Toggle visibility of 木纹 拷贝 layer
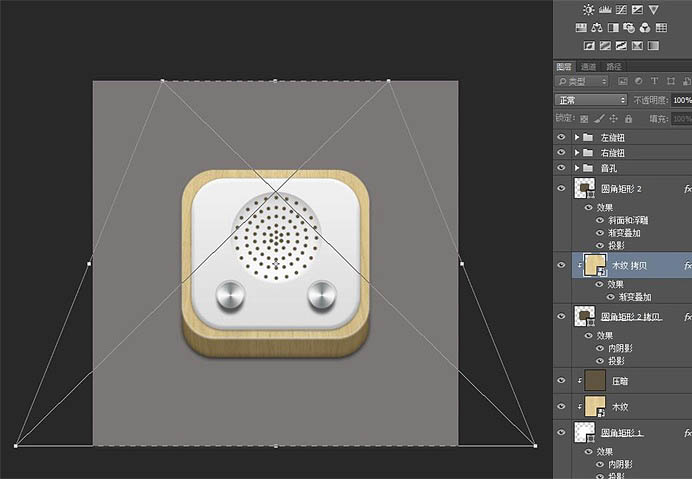Viewport: 692px width, 479px height. click(561, 266)
